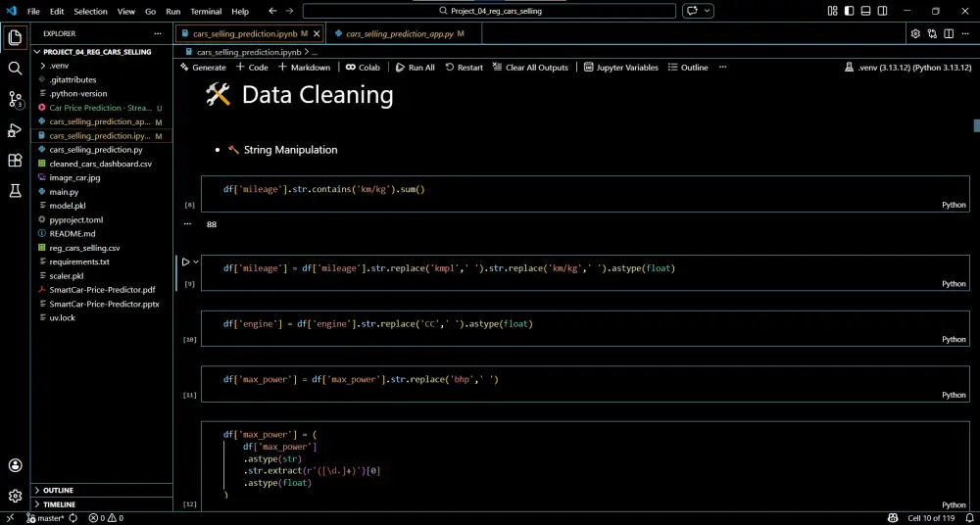
Task: Open Run and Debug view
Action: pos(15,130)
